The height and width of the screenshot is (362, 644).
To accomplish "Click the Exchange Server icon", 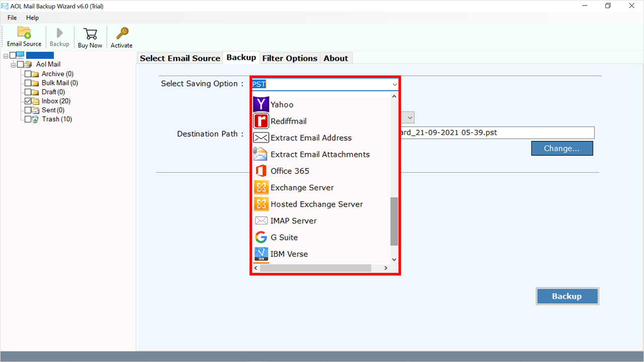I will 261,188.
